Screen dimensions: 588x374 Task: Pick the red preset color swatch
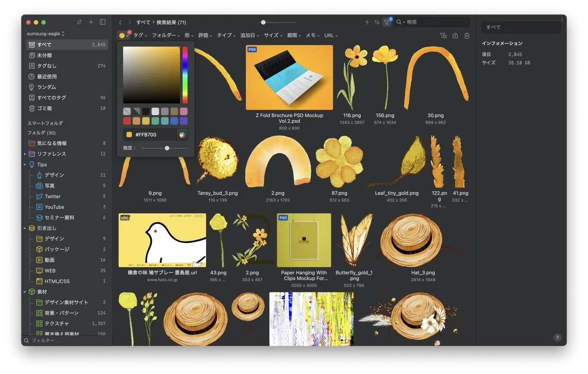pyautogui.click(x=127, y=121)
